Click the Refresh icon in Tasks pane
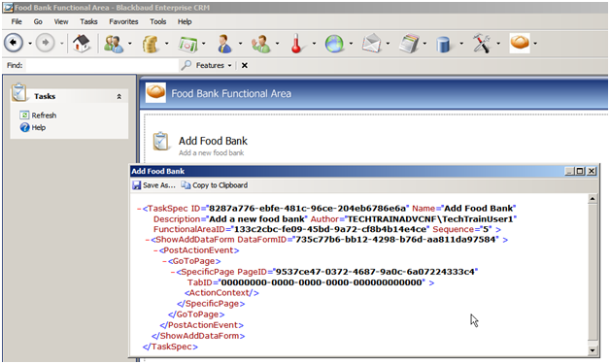610x364 pixels. [24, 116]
